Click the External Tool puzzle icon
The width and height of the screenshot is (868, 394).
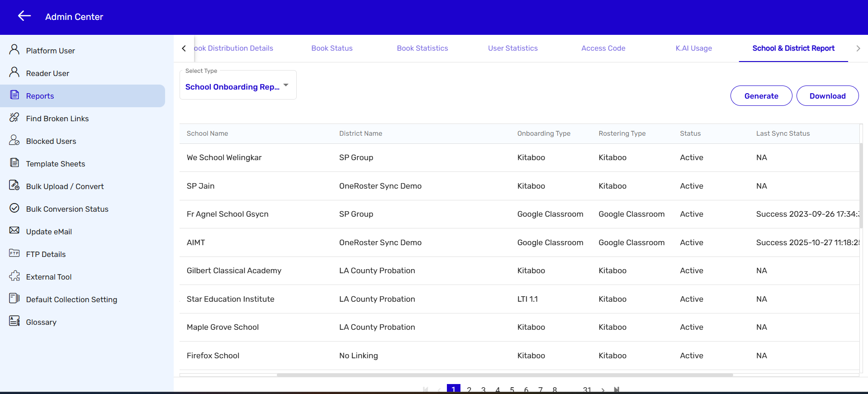14,276
